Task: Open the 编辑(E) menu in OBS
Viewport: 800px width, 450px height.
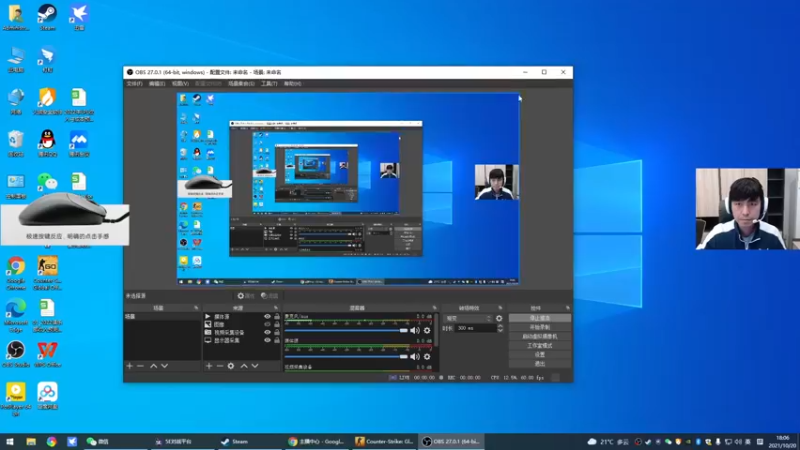Action: [x=157, y=84]
